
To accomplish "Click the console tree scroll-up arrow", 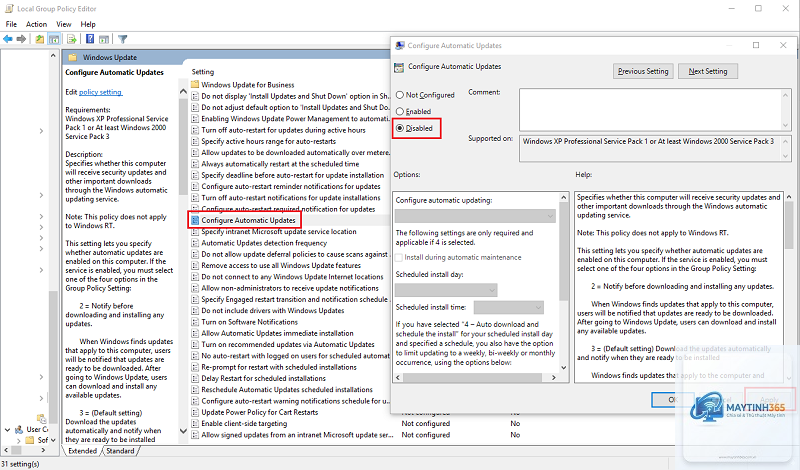I will tap(53, 56).
